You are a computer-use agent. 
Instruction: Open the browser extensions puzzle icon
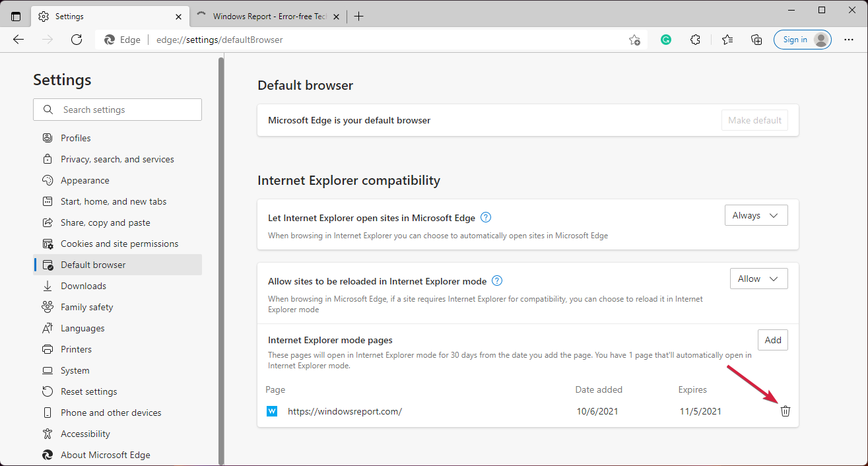click(695, 40)
